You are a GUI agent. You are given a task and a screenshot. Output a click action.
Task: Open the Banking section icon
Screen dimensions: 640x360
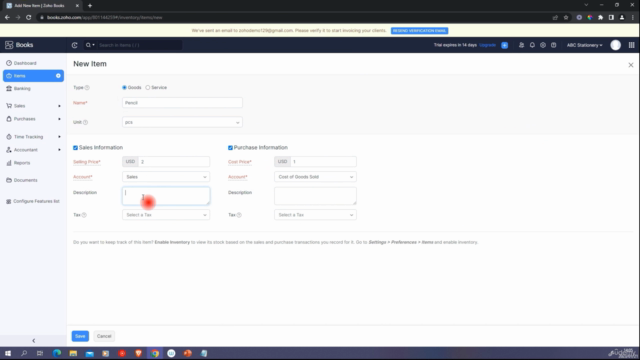(x=9, y=89)
